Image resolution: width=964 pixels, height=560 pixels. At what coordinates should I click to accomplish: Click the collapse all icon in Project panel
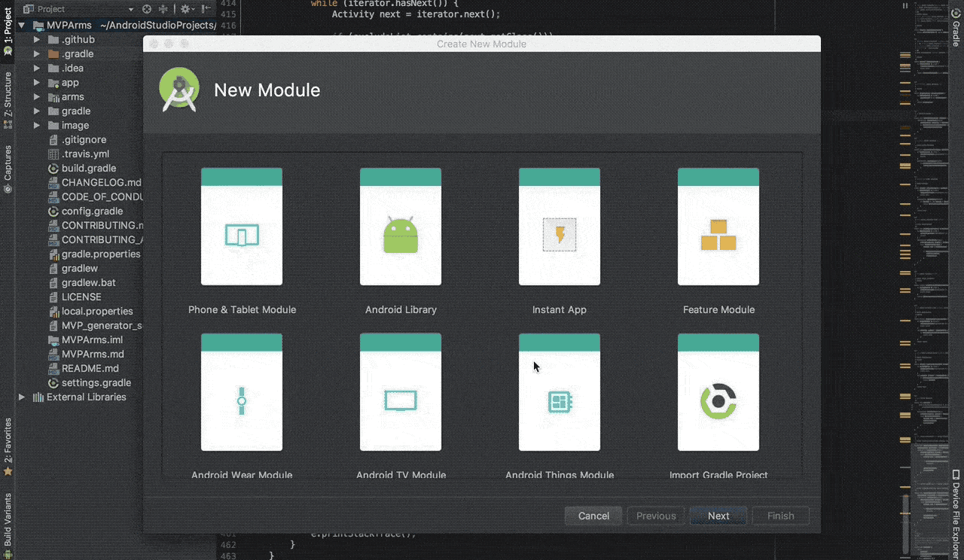[x=163, y=9]
